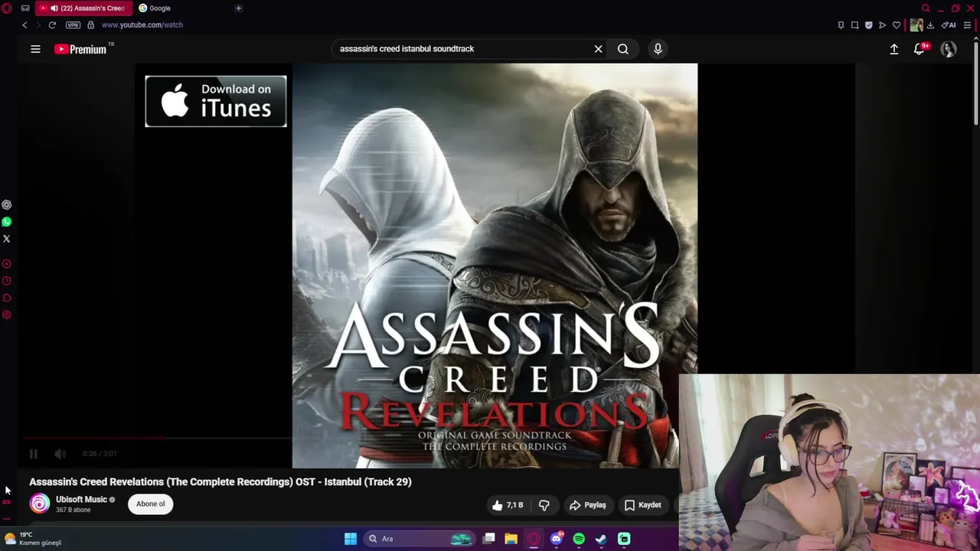Screen dimensions: 980x551
Task: Dislike the video
Action: click(544, 505)
